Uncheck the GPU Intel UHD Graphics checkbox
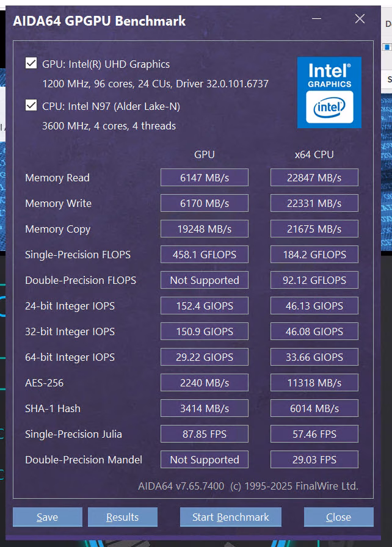The height and width of the screenshot is (547, 392). [x=31, y=63]
